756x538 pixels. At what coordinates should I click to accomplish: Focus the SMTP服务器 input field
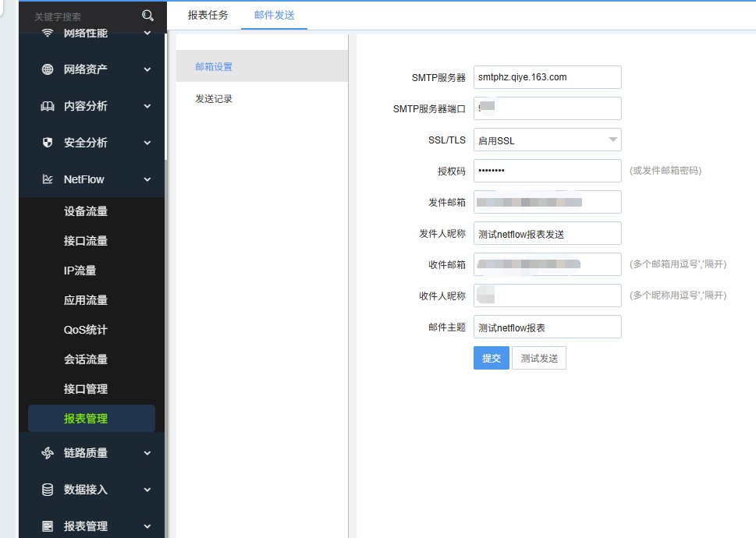[547, 77]
